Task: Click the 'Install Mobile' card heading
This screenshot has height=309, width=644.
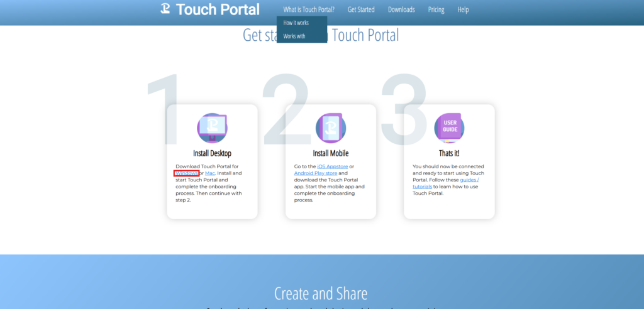Action: [x=331, y=153]
